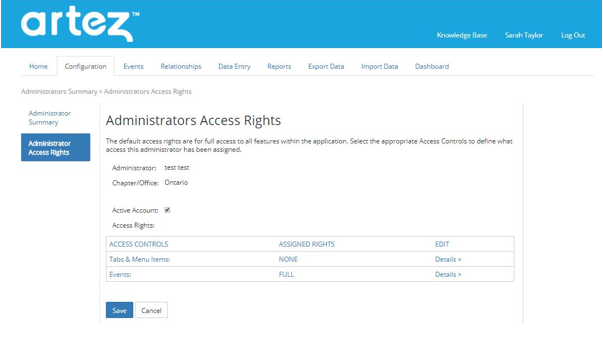603x360 pixels.
Task: Open the Events tab
Action: click(x=133, y=66)
